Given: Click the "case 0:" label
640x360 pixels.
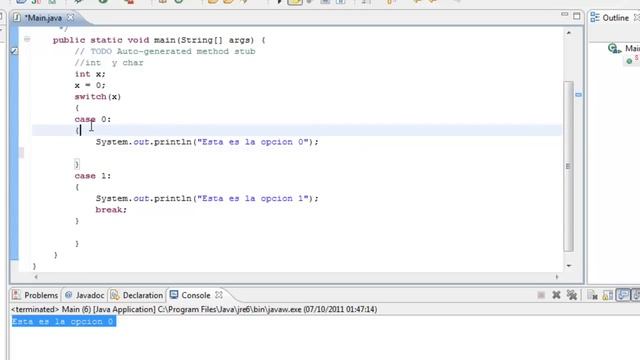Looking at the screenshot, I should (93, 119).
